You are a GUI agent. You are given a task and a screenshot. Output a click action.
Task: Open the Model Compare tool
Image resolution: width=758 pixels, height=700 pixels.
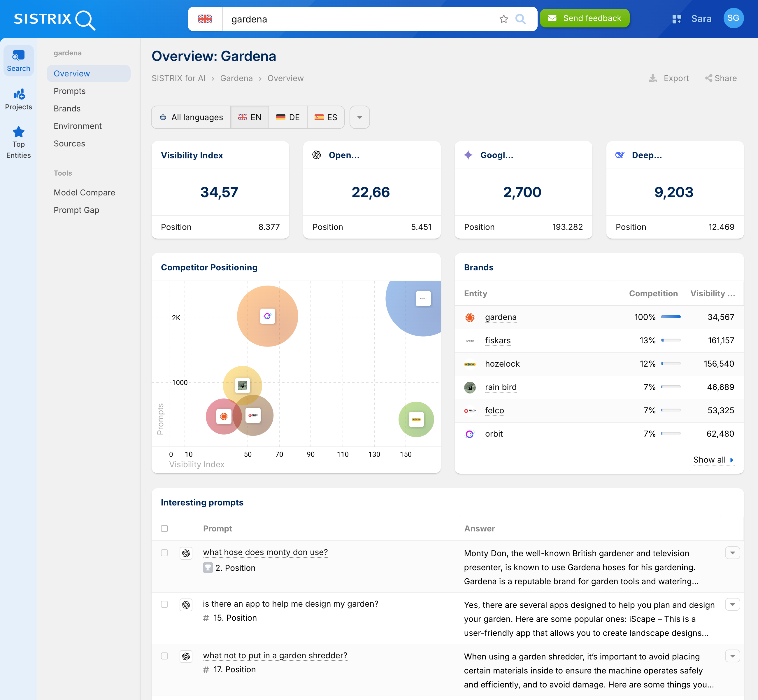(85, 192)
